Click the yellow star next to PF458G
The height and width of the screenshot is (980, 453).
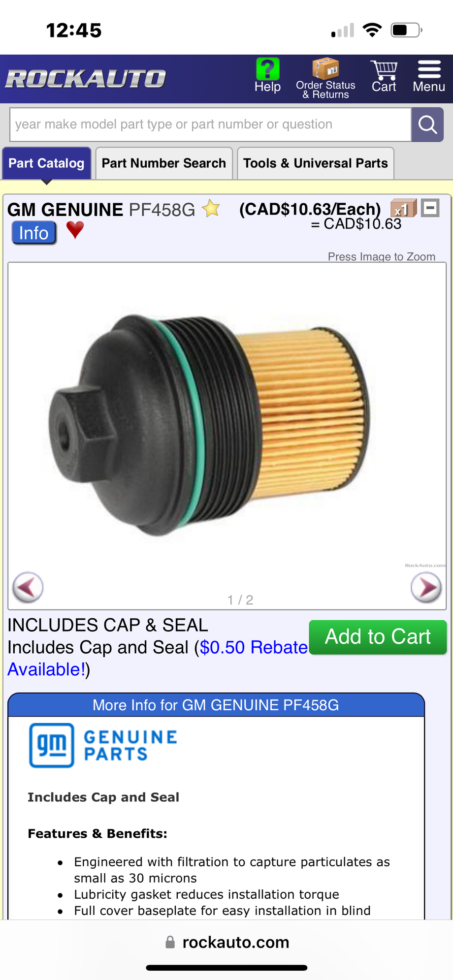211,208
